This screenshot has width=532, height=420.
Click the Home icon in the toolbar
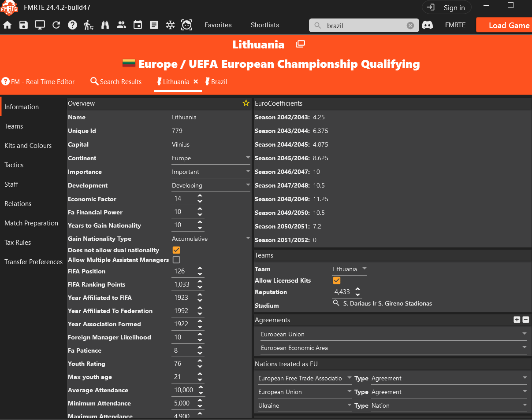click(7, 25)
